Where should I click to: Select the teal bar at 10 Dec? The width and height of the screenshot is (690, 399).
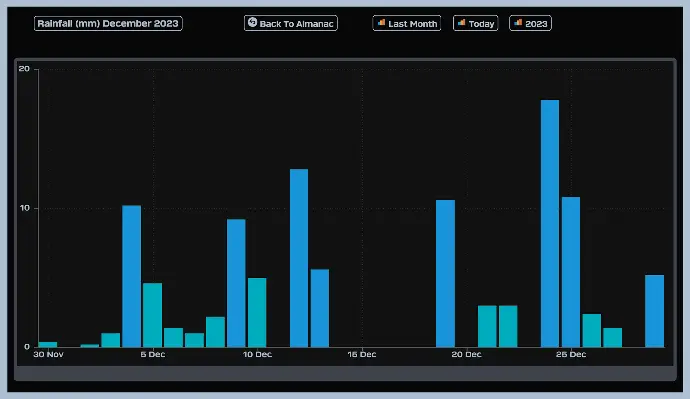pyautogui.click(x=257, y=312)
